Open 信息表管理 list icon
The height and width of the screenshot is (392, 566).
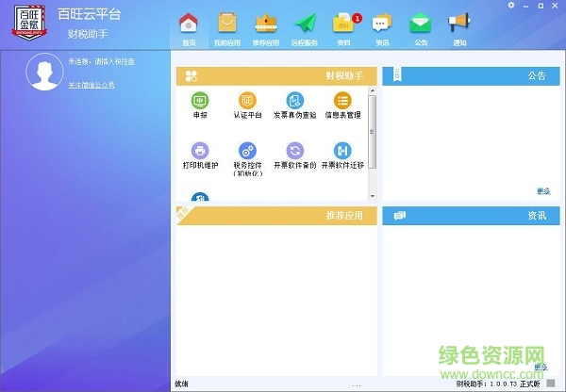(342, 101)
